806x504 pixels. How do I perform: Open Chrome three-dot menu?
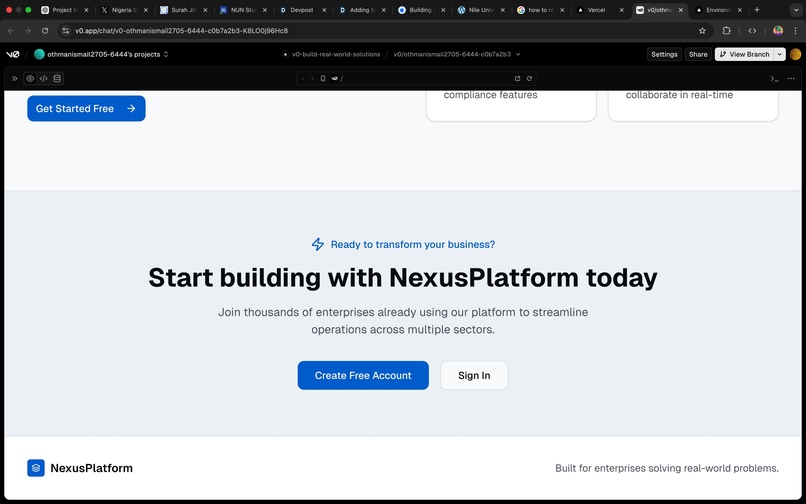(795, 31)
